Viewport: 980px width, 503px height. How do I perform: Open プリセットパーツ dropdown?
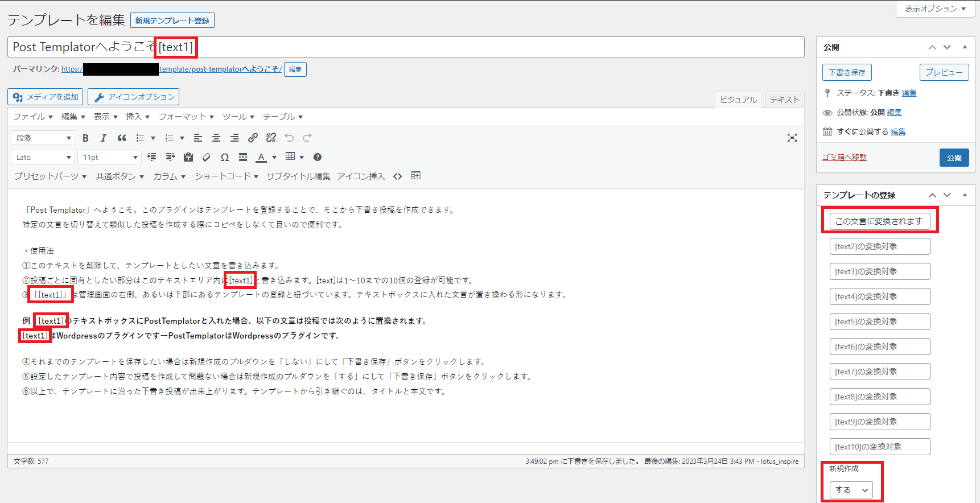click(51, 176)
